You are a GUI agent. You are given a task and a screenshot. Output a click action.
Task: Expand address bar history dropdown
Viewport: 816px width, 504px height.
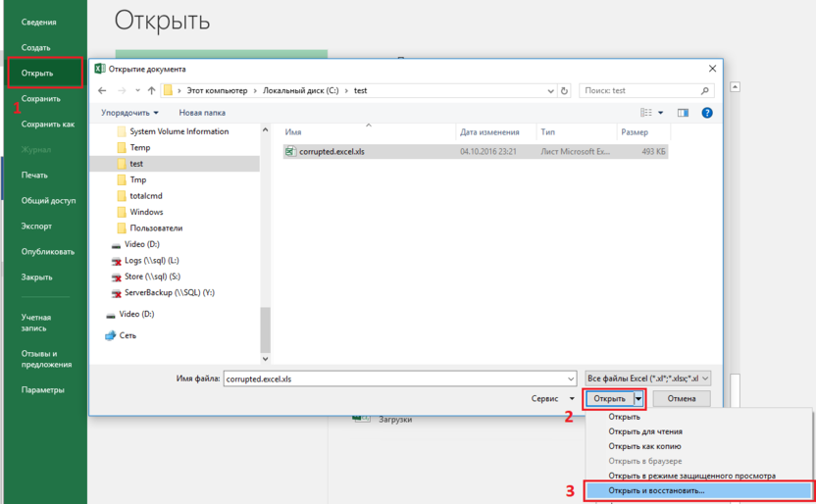(550, 90)
